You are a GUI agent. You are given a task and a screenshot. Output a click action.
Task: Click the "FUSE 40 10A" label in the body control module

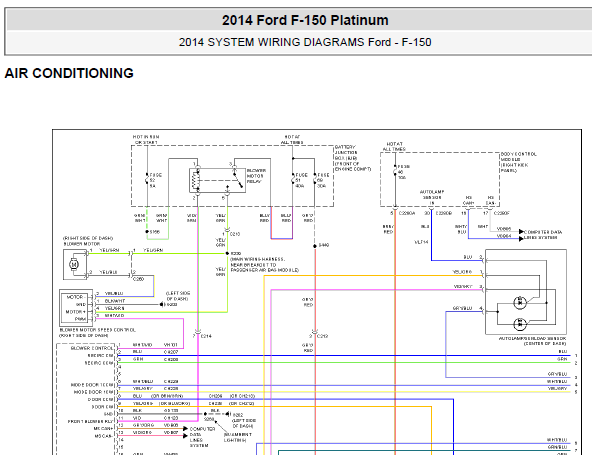click(403, 172)
